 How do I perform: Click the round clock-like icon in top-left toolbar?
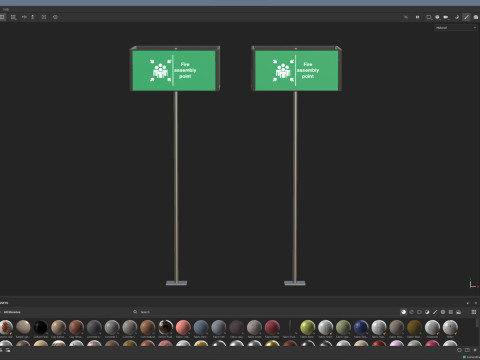click(55, 17)
